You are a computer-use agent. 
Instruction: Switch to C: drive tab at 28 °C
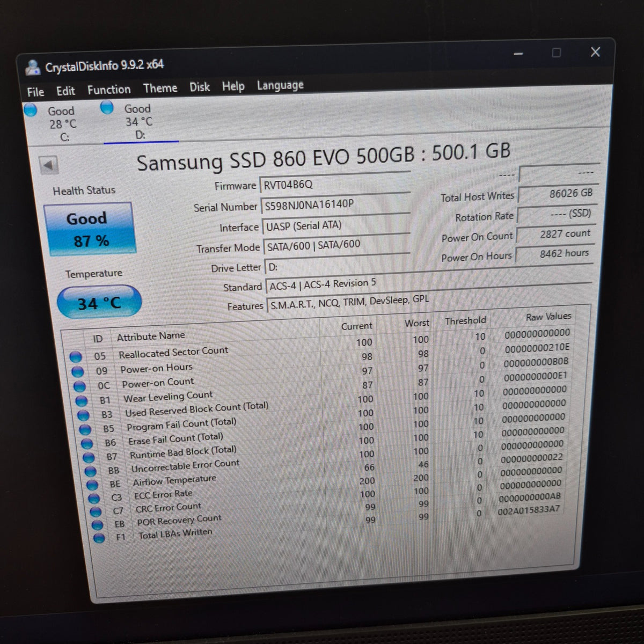tap(62, 124)
